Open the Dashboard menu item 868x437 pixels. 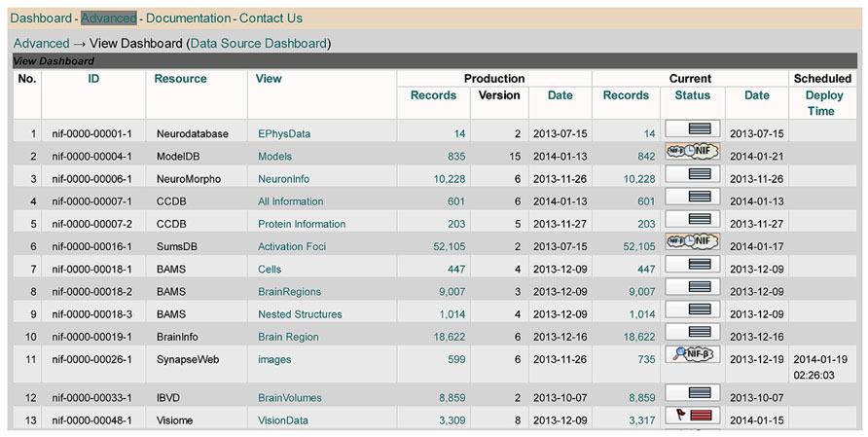tap(41, 18)
